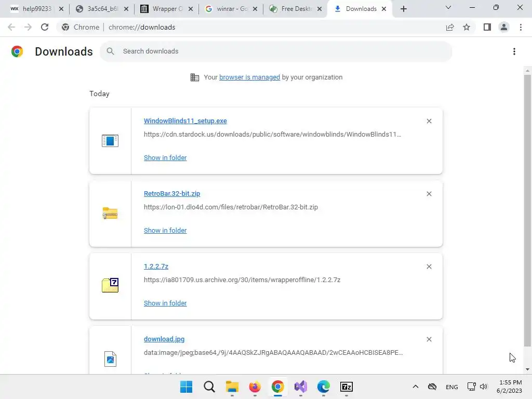The image size is (532, 399).
Task: Click the search magnifier in Search downloads
Action: [110, 51]
